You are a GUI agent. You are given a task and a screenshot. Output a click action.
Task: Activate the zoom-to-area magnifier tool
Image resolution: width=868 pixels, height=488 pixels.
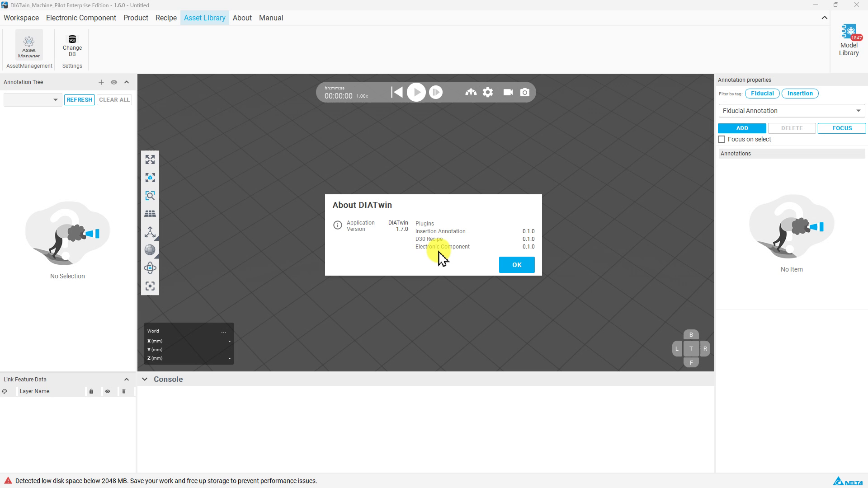pos(150,196)
